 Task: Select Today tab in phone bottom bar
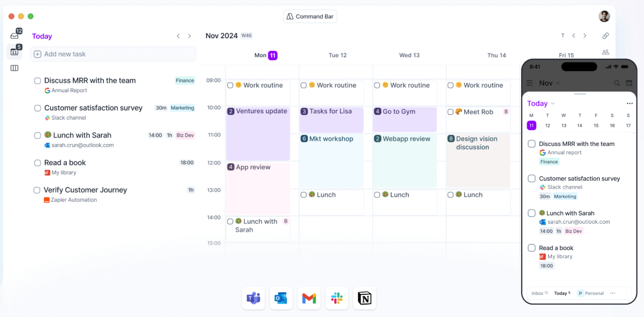(x=562, y=293)
